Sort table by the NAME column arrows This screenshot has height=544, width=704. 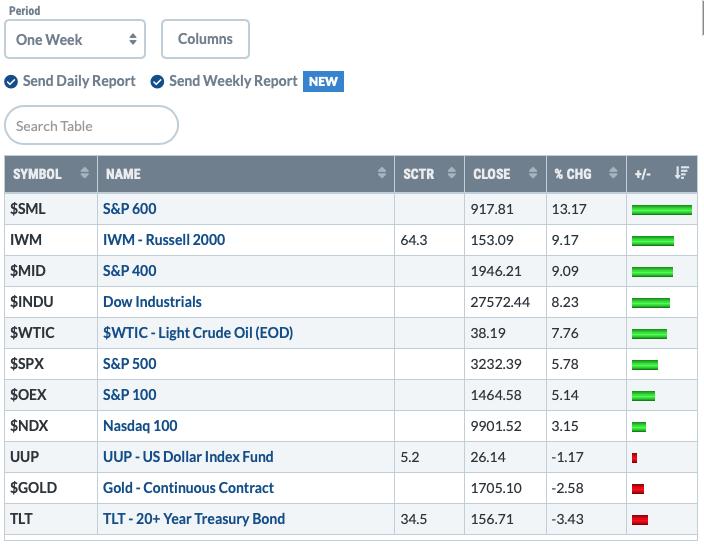click(x=382, y=173)
